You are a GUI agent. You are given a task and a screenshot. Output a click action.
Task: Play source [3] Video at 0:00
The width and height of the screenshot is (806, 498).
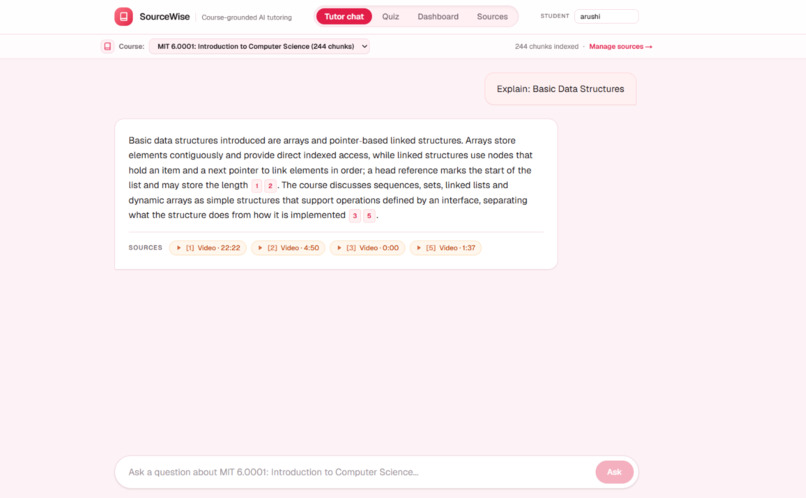coord(367,248)
